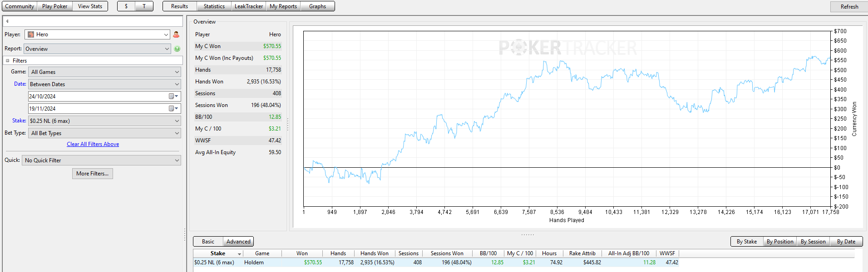Switch to Basic view
Viewport: 868px width, 272px height.
pos(208,242)
